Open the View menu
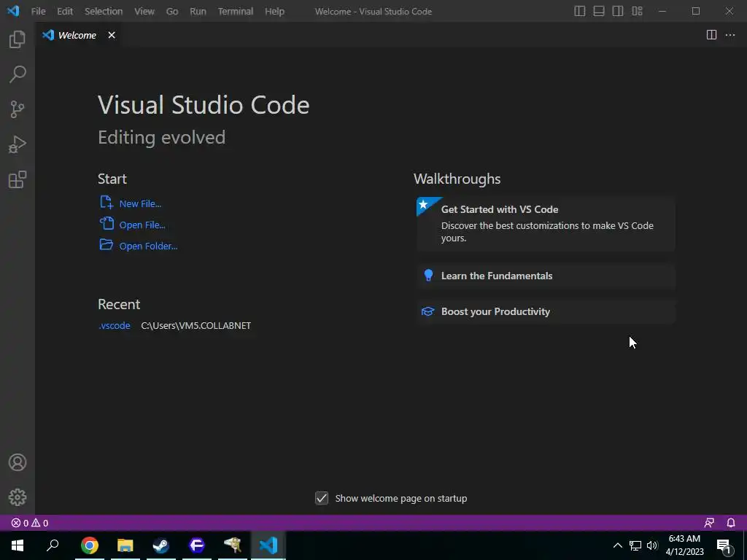 144,11
